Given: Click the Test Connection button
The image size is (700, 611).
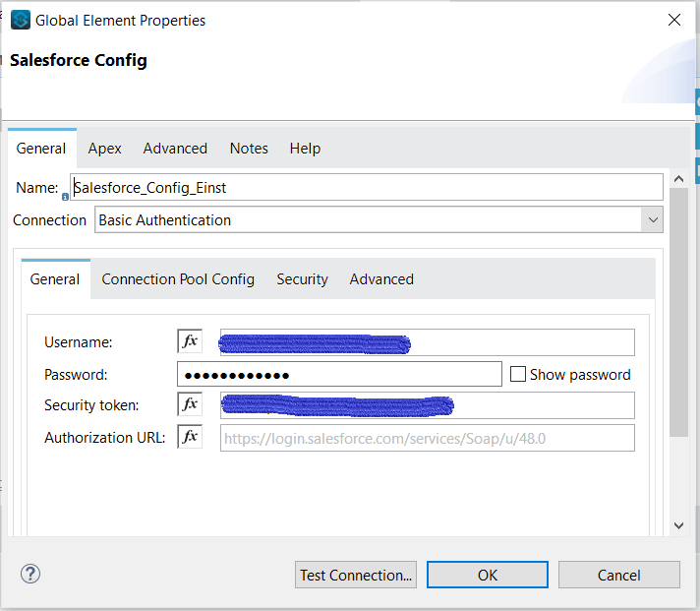Looking at the screenshot, I should [356, 575].
